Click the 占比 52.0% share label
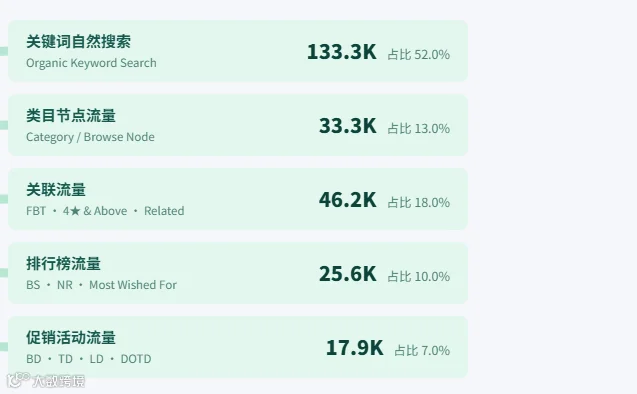Image resolution: width=637 pixels, height=394 pixels. (x=418, y=54)
